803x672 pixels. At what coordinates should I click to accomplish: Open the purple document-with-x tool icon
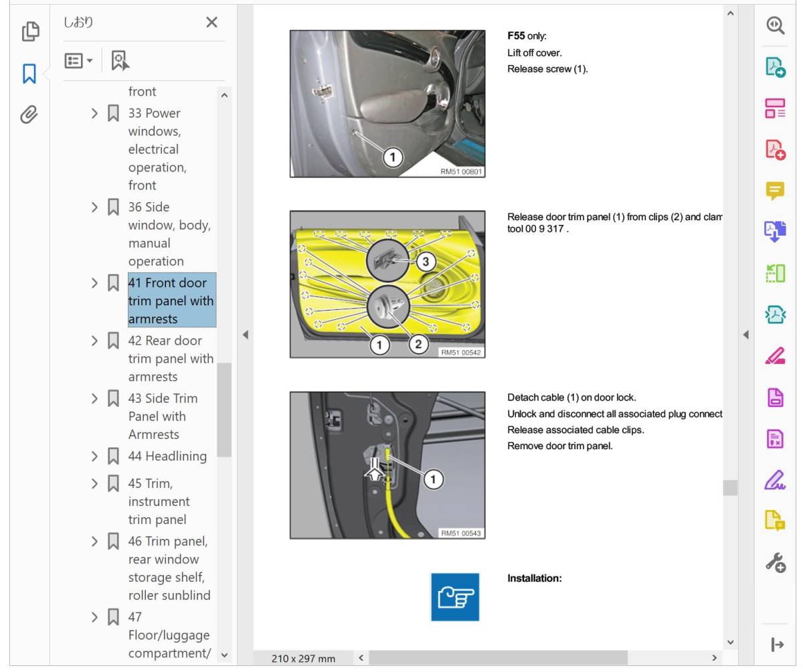coord(776,439)
